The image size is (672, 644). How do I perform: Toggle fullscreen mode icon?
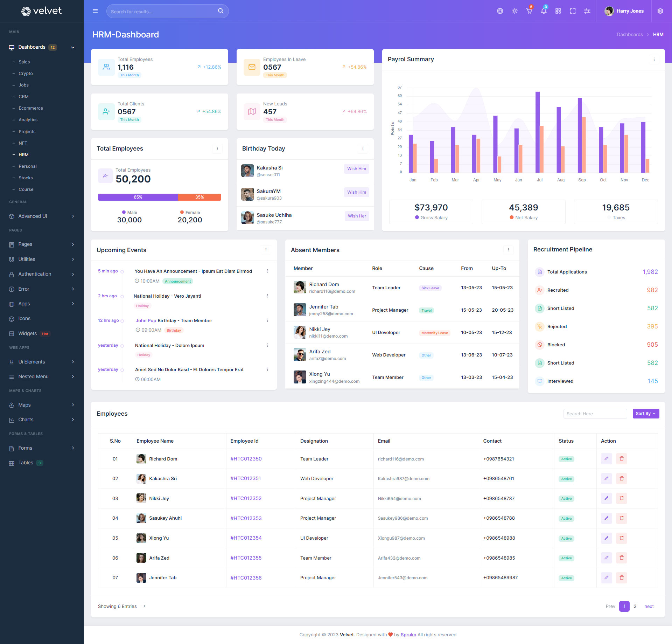pos(573,11)
